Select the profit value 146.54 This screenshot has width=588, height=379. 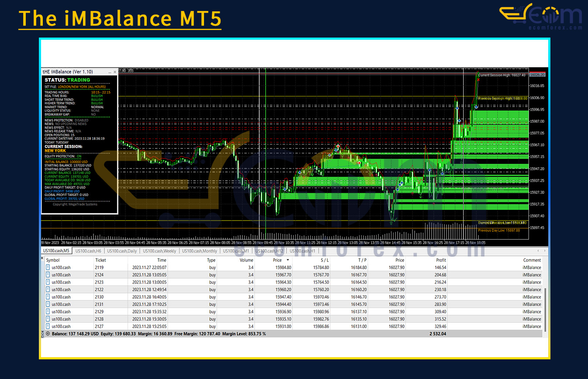pos(440,268)
